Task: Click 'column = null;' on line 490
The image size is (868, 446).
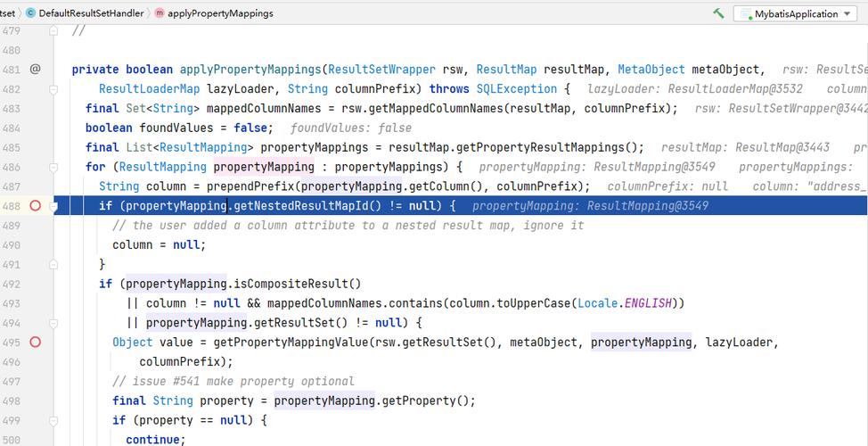Action: click(x=159, y=245)
